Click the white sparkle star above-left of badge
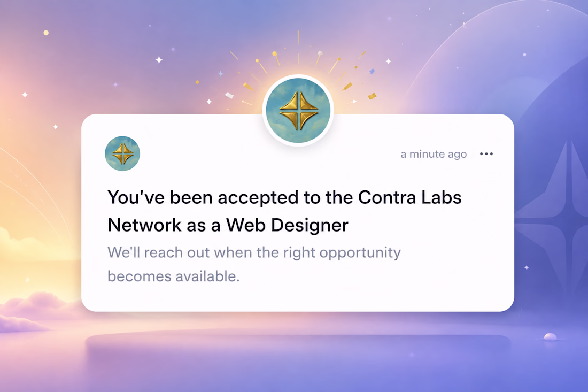588x392 pixels. pos(159,60)
